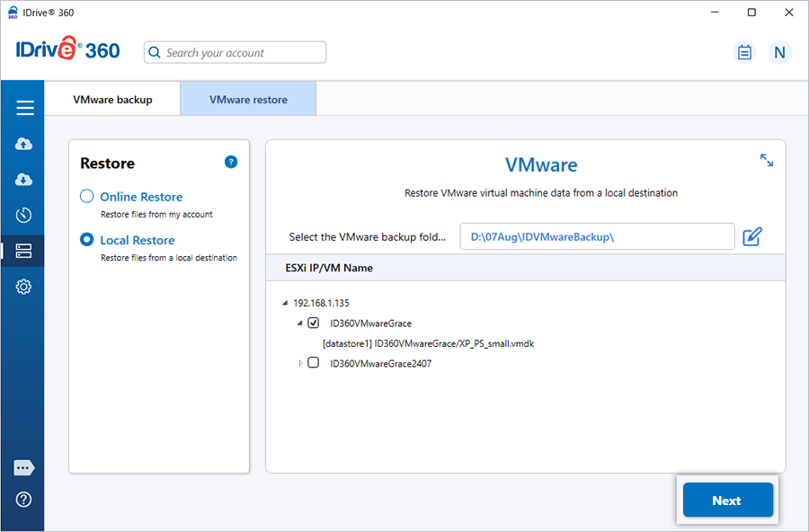Click the Search your account field
The width and height of the screenshot is (809, 532).
coord(235,52)
